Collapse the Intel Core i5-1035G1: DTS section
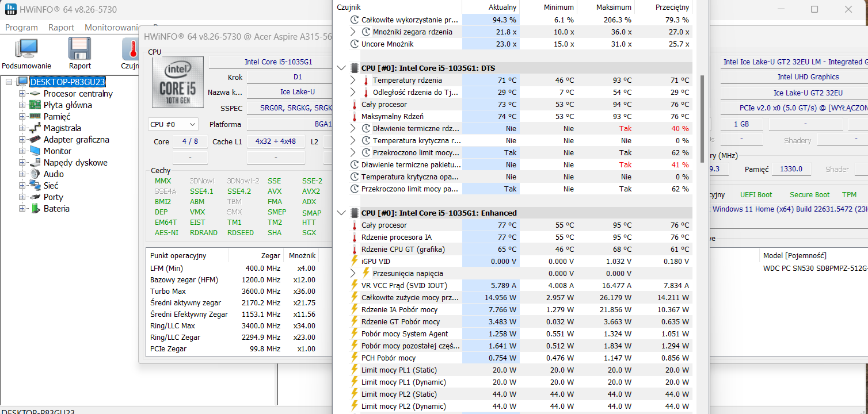The width and height of the screenshot is (868, 414). (341, 68)
